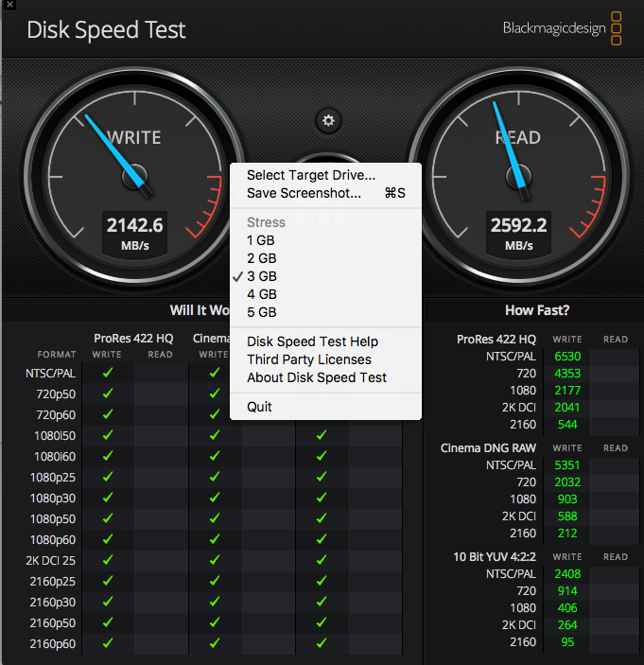Set stress size to 5 GB
The width and height of the screenshot is (644, 665).
coord(325,312)
